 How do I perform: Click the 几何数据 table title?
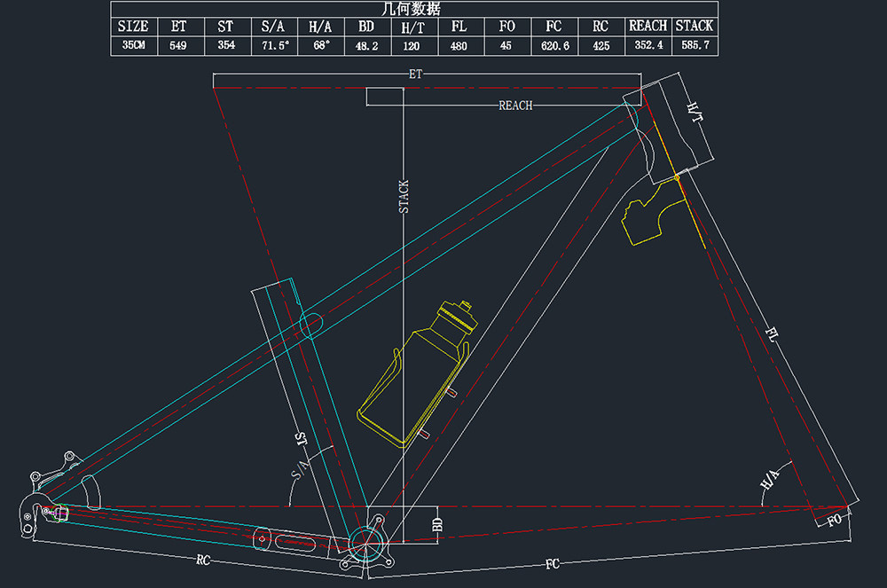(412, 9)
